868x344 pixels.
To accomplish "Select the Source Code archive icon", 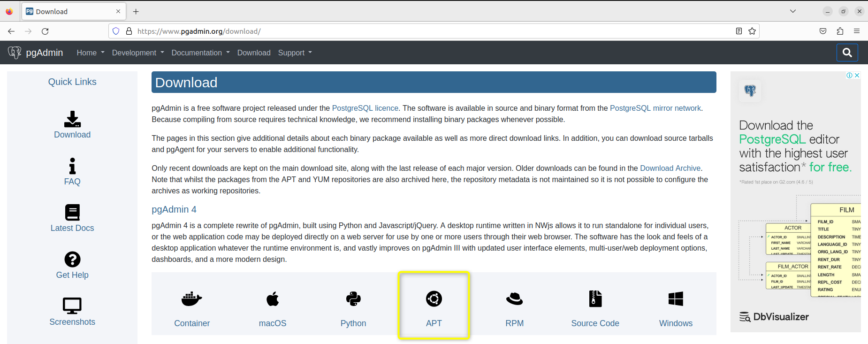I will pos(595,299).
